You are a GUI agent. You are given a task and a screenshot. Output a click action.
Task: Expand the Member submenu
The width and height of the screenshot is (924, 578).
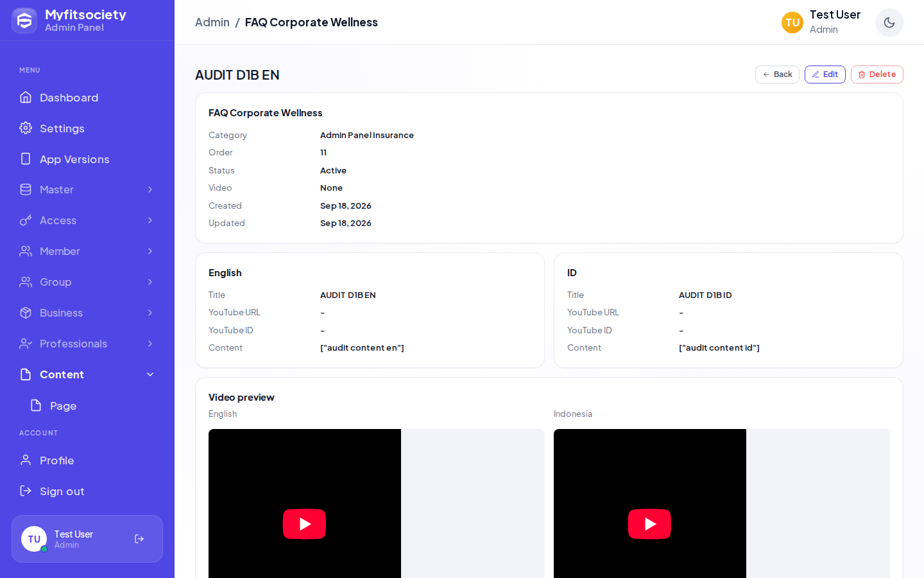(x=87, y=251)
